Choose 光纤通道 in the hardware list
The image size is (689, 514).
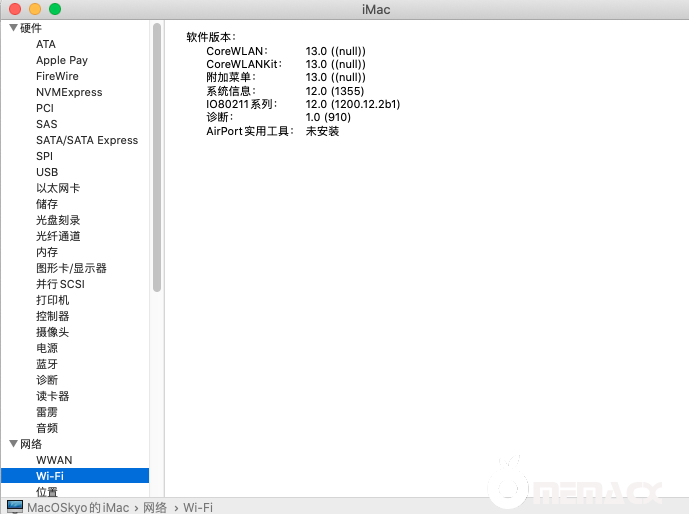pos(58,236)
